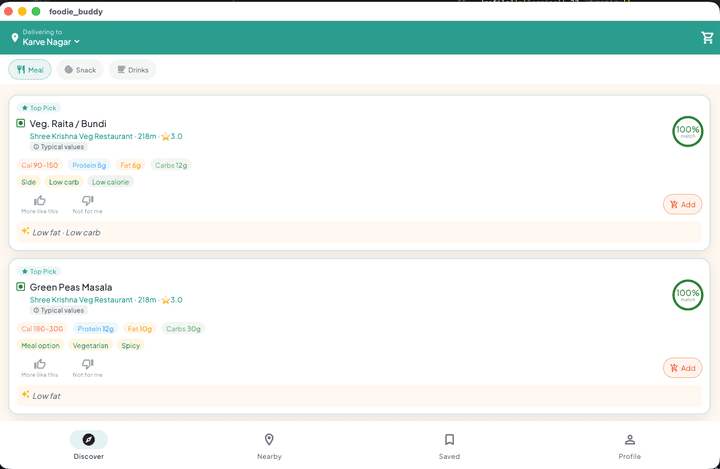720x469 pixels.
Task: Click Typical values info on Green Peas card
Action: tap(58, 311)
